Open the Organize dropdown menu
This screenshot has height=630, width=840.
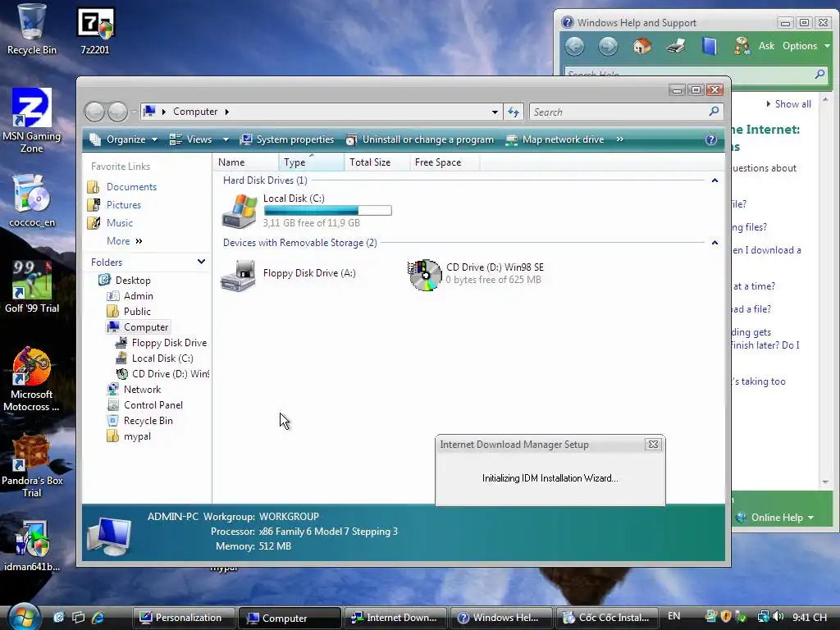(x=124, y=139)
